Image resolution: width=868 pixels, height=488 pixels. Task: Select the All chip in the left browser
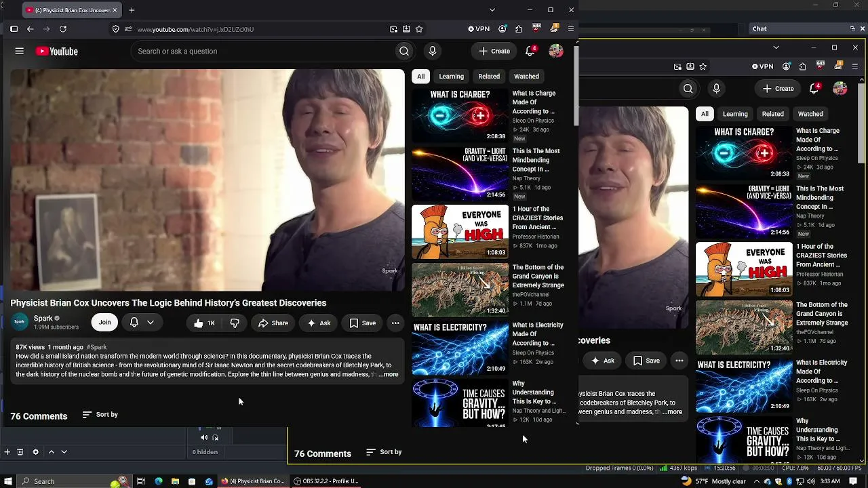[421, 77]
